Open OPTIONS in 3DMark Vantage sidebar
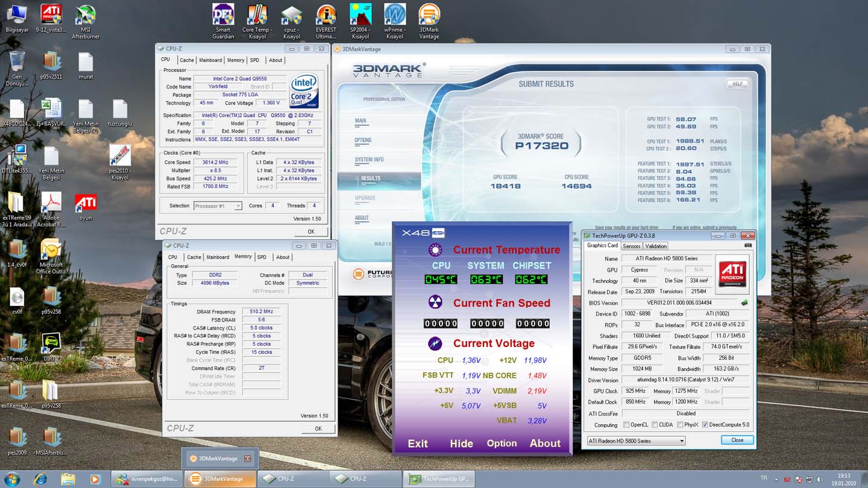This screenshot has height=488, width=868. click(x=363, y=140)
